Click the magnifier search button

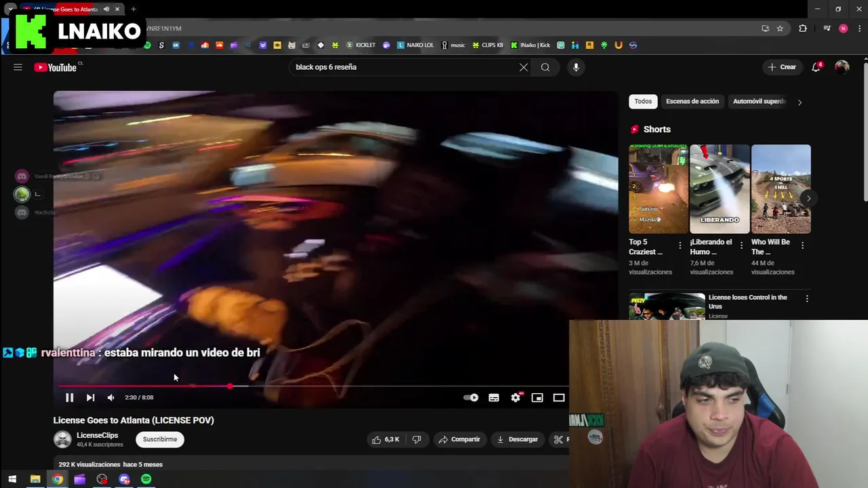click(545, 67)
